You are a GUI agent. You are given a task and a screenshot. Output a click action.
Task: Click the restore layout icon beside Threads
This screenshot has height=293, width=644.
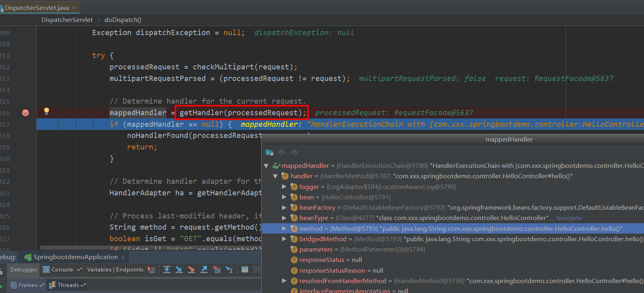[83, 285]
